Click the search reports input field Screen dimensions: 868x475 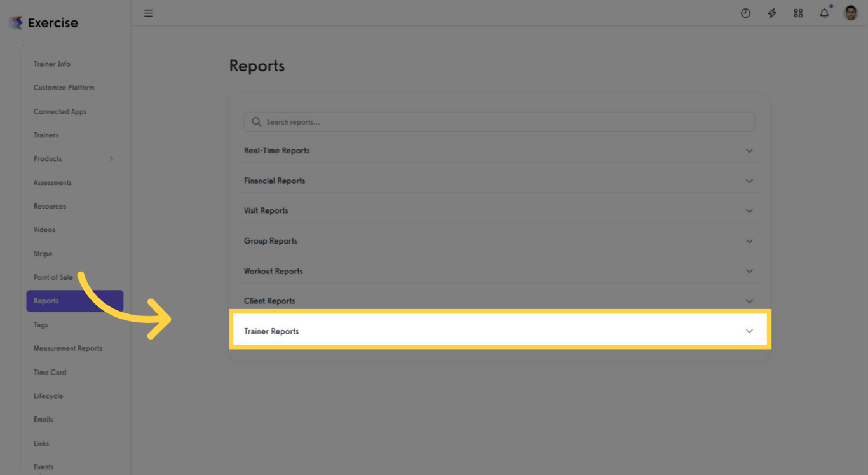coord(445,121)
